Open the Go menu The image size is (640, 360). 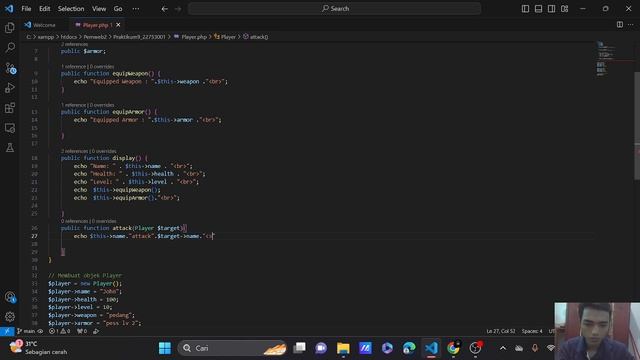point(118,9)
